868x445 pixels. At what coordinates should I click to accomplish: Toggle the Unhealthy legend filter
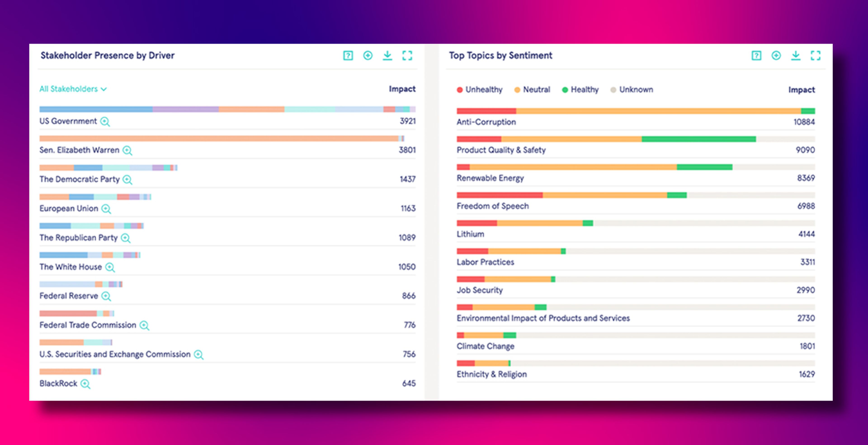click(x=479, y=89)
